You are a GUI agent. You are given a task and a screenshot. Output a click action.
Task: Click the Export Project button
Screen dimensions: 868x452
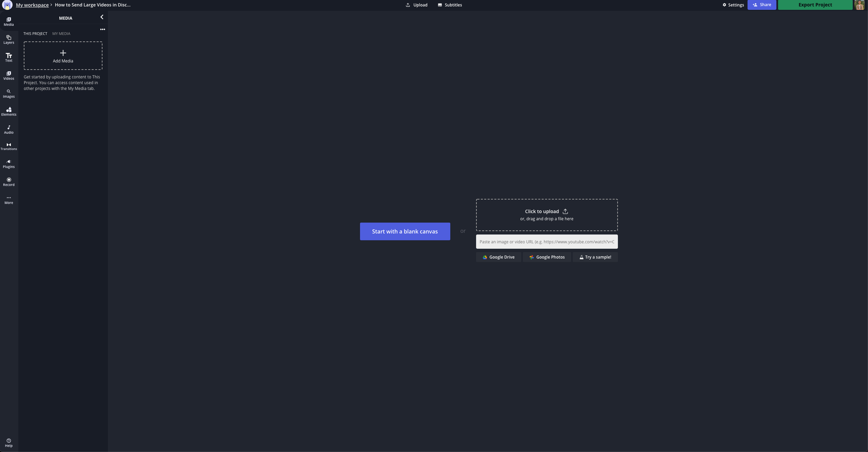pos(815,5)
